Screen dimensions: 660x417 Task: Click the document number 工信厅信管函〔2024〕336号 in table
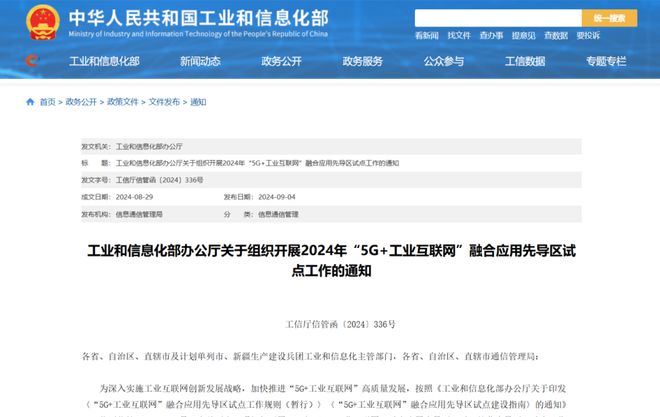pos(160,180)
